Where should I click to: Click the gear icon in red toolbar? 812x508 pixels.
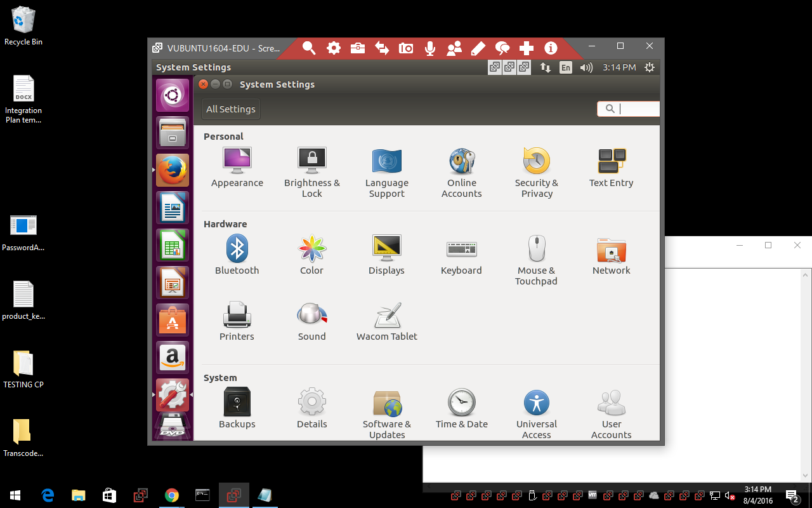coord(334,48)
